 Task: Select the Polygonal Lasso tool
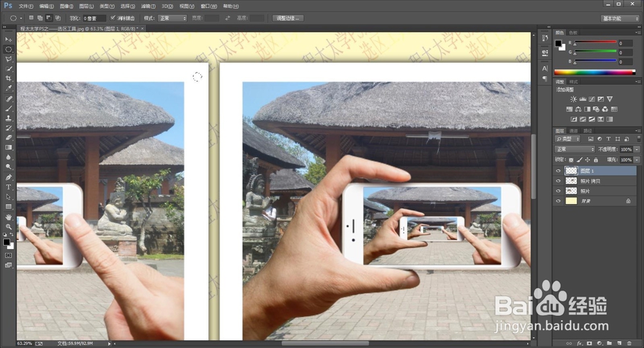8,59
